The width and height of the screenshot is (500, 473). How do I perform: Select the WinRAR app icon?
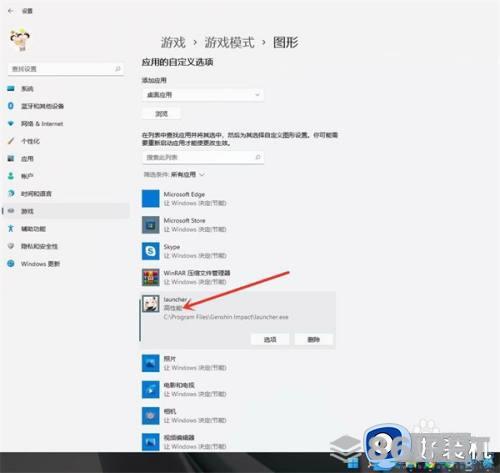151,277
